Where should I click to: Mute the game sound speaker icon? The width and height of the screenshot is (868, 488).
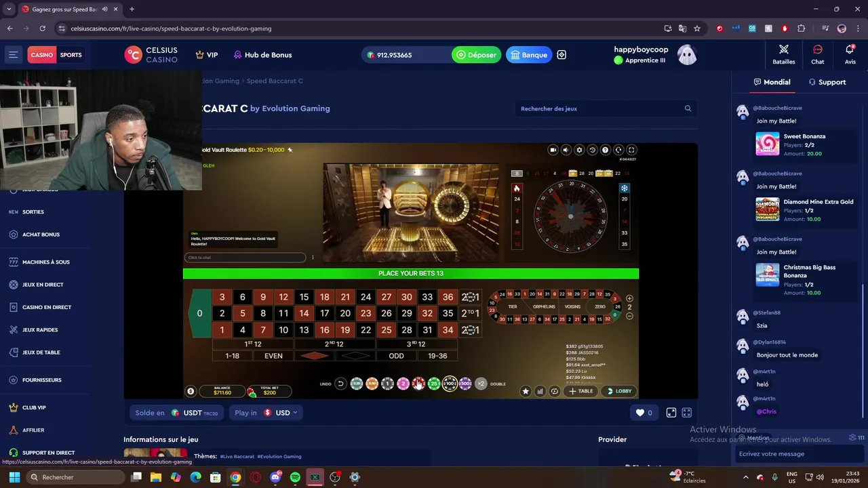click(x=566, y=150)
